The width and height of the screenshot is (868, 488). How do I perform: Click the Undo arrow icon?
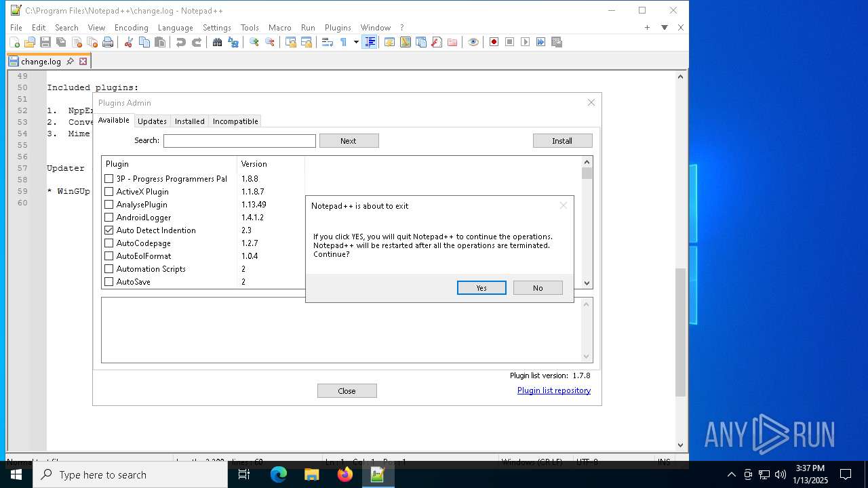click(180, 42)
